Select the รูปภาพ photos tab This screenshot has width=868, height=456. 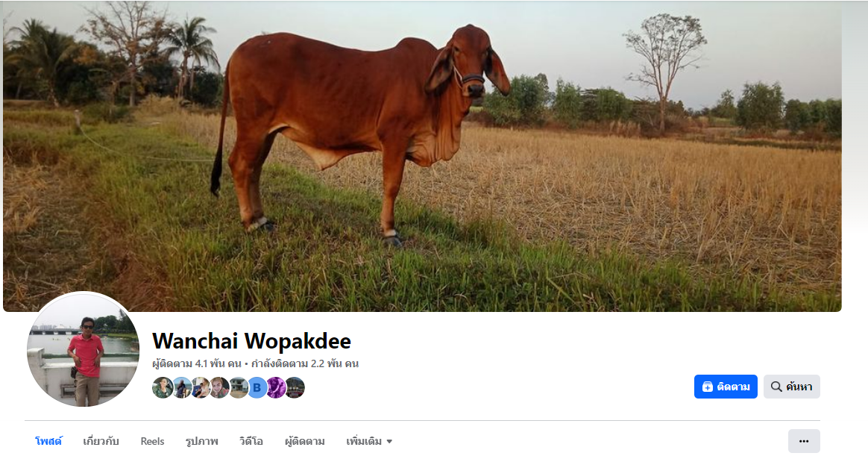click(x=202, y=442)
